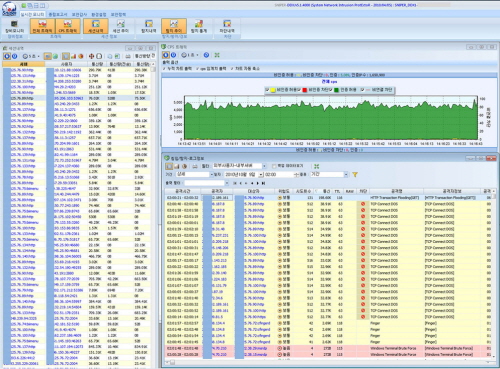This screenshot has width=500, height=369.
Task: Toggle 차트 자동 축소 checkbox
Action: [232, 69]
